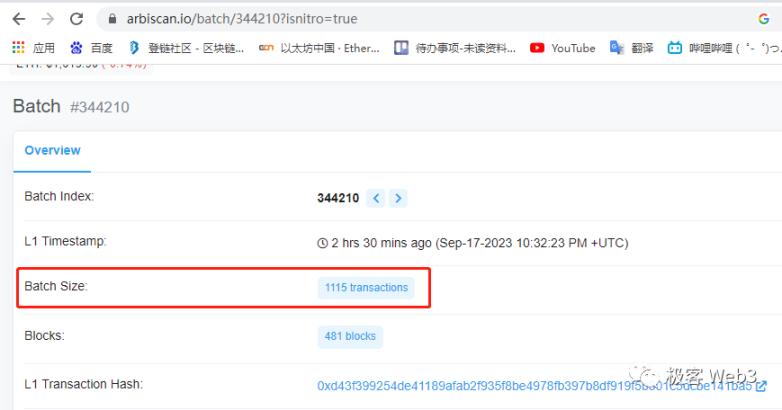Image resolution: width=782 pixels, height=410 pixels.
Task: Go back with the browser back arrow
Action: tap(19, 19)
